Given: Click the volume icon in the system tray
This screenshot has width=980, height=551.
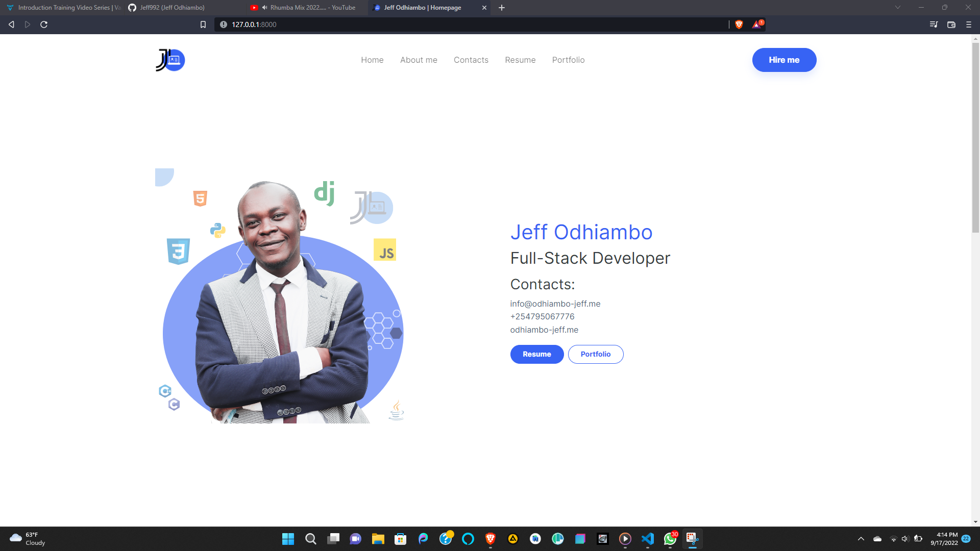Looking at the screenshot, I should click(904, 539).
